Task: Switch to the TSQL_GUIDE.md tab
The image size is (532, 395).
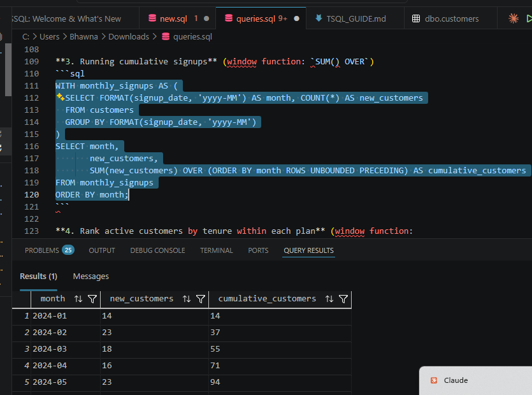Action: 356,18
